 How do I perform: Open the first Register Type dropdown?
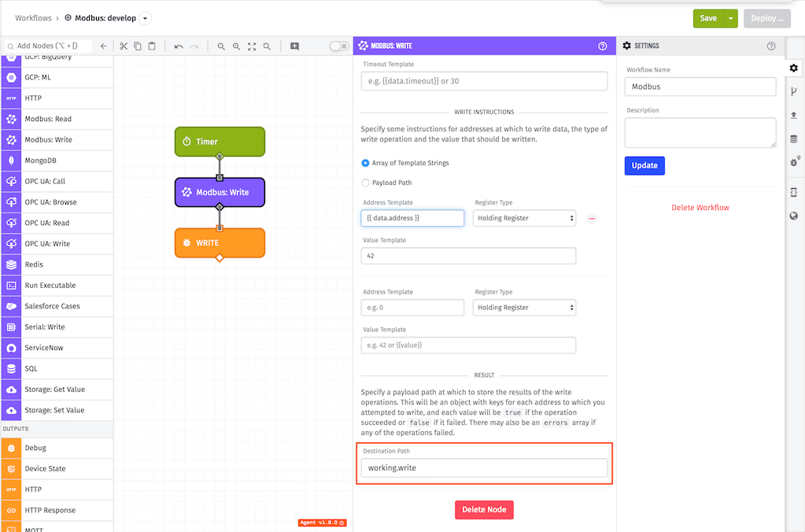pyautogui.click(x=524, y=218)
